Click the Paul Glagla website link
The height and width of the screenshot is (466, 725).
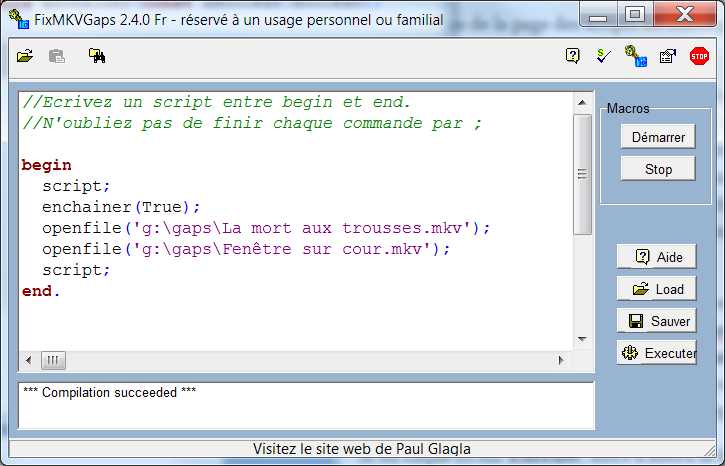[x=361, y=449]
